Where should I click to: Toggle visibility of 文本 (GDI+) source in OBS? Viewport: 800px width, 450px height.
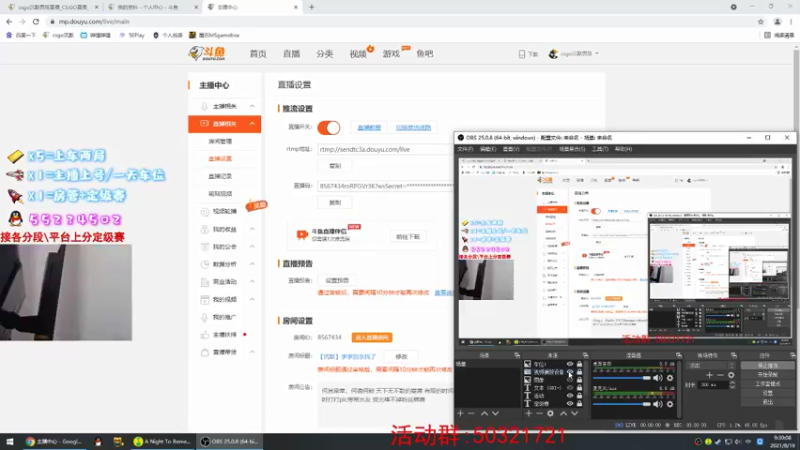570,388
